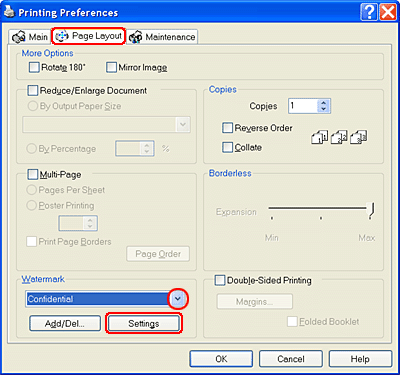Click the Maintenance tab tools icon

click(135, 37)
